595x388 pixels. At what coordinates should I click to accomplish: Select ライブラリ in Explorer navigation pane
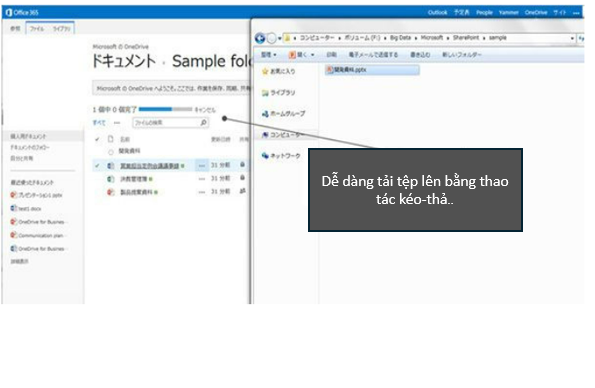pos(279,92)
